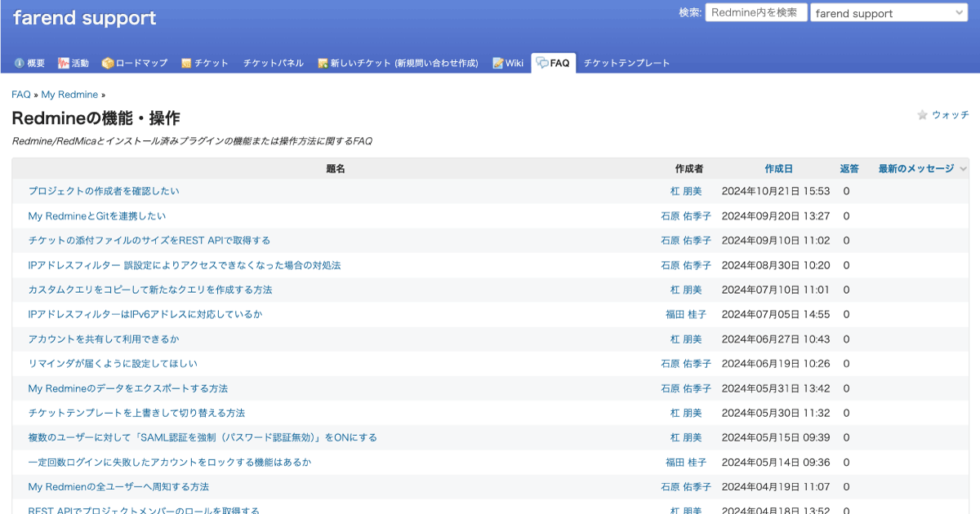Switch to the チケット tab
This screenshot has height=514, width=980.
pyautogui.click(x=205, y=63)
